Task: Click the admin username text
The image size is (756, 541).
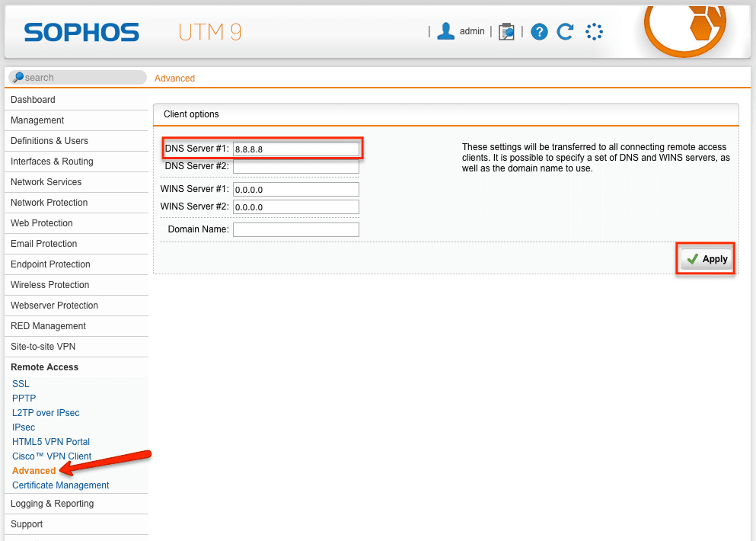Action: [x=472, y=31]
